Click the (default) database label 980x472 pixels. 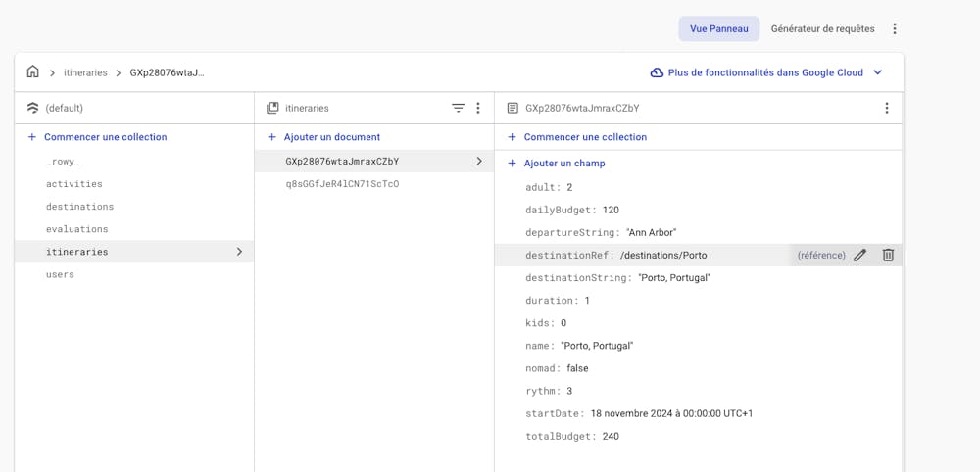(65, 108)
